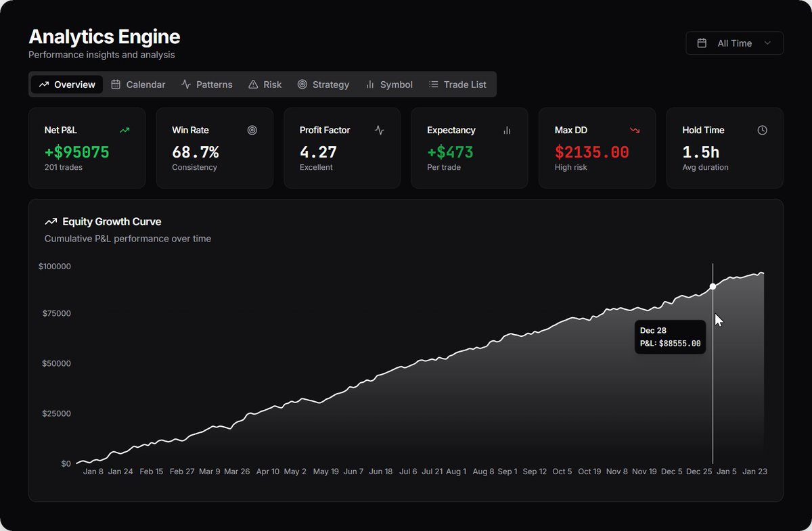Open the All Time date range dropdown

pos(734,43)
